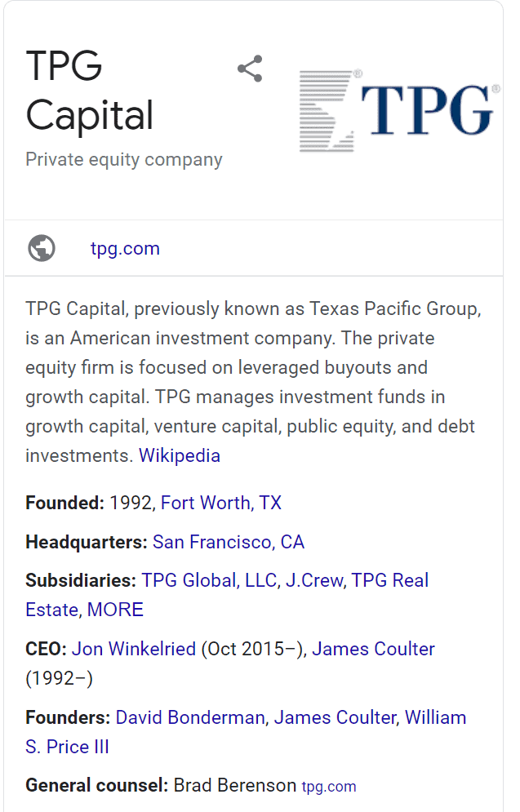Click the TPG Global, LLC subsidiary

211,580
